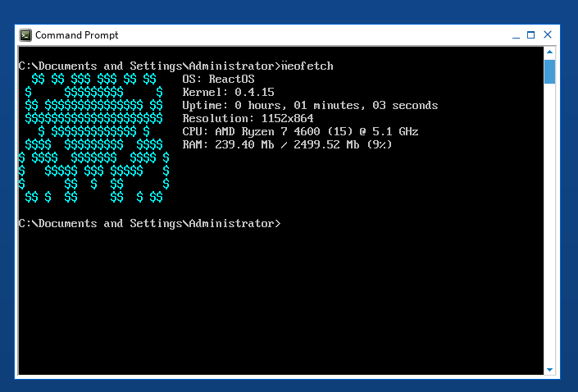Click the Uptime output line
The height and width of the screenshot is (392, 578).
click(310, 105)
